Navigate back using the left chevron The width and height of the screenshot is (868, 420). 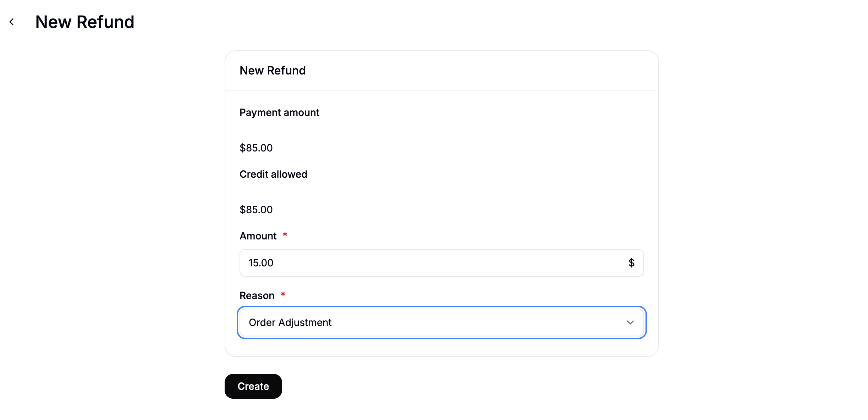tap(12, 22)
